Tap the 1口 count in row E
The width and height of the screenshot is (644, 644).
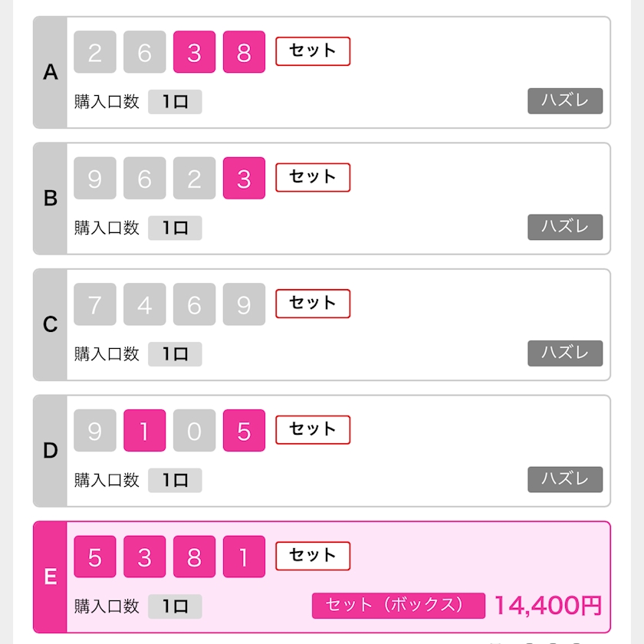[175, 606]
